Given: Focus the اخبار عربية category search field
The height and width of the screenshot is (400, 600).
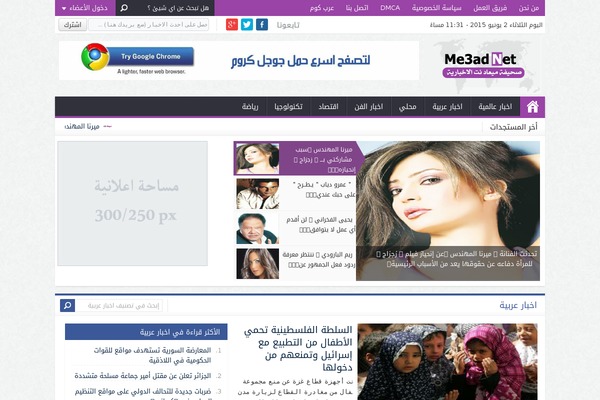Looking at the screenshot, I should click(x=119, y=305).
